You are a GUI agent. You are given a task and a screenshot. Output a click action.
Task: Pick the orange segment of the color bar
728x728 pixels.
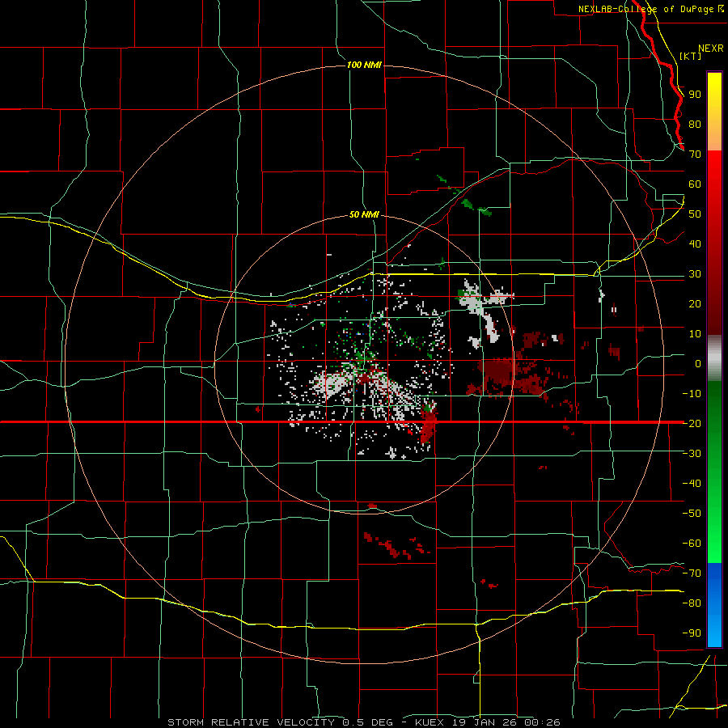pos(714,134)
